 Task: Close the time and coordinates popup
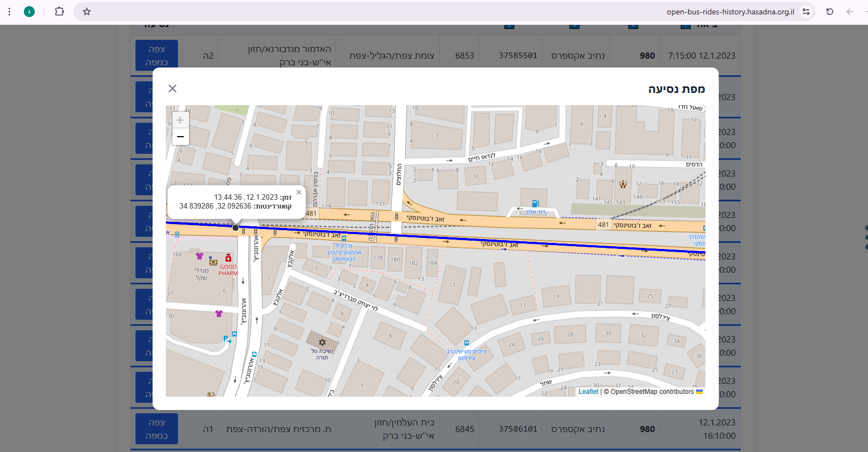tap(299, 193)
